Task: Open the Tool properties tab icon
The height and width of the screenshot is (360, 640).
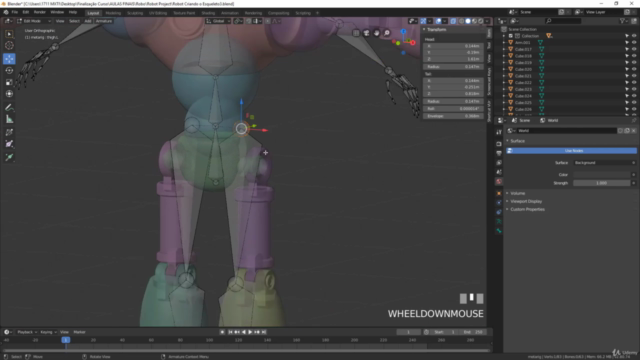Action: pyautogui.click(x=499, y=132)
